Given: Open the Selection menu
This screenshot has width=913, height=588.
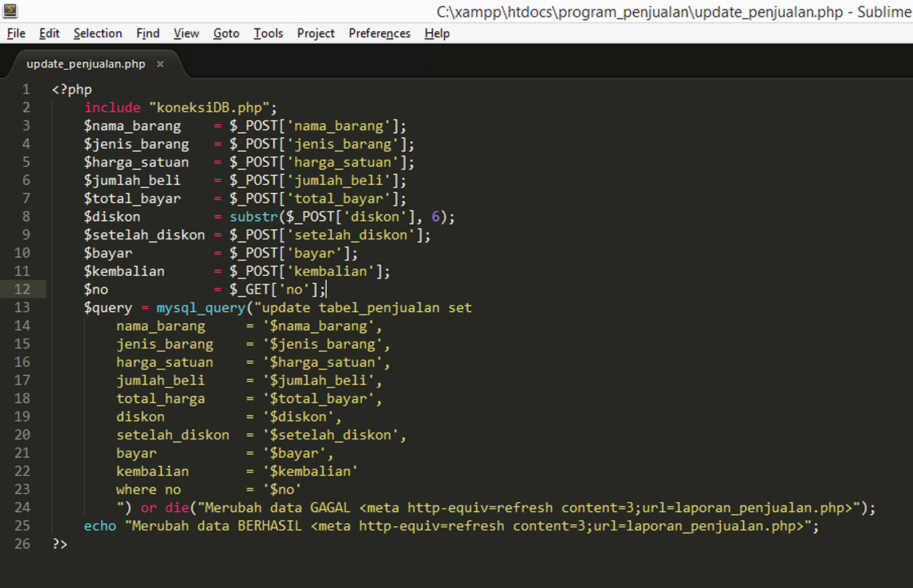Looking at the screenshot, I should point(98,33).
